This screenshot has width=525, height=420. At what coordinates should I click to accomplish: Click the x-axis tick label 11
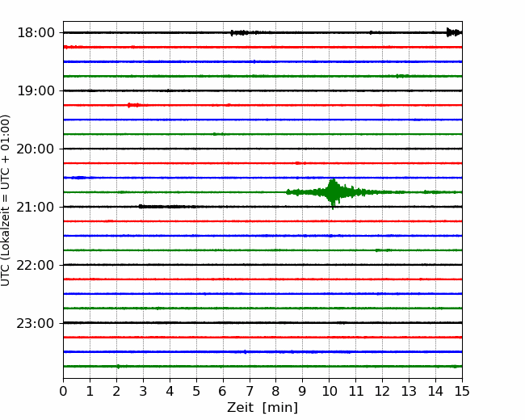(356, 391)
